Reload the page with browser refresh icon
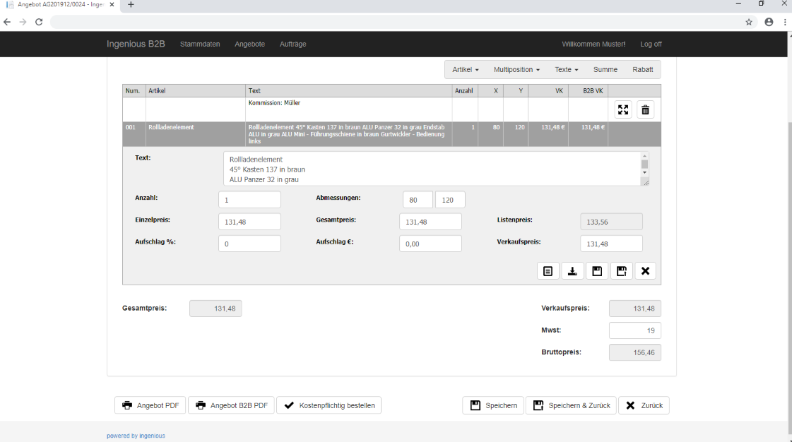Screen dimensions: 792x442 click(x=39, y=22)
